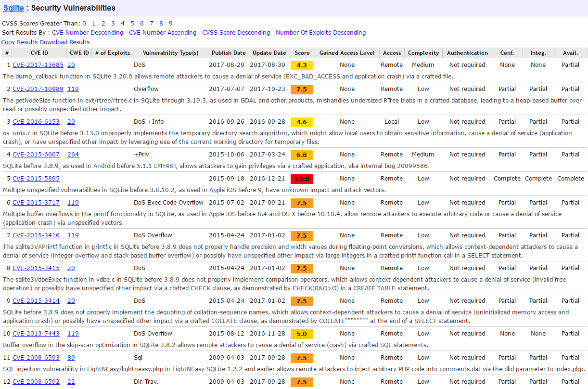
Task: Click the Complexity column header
Action: tap(423, 53)
